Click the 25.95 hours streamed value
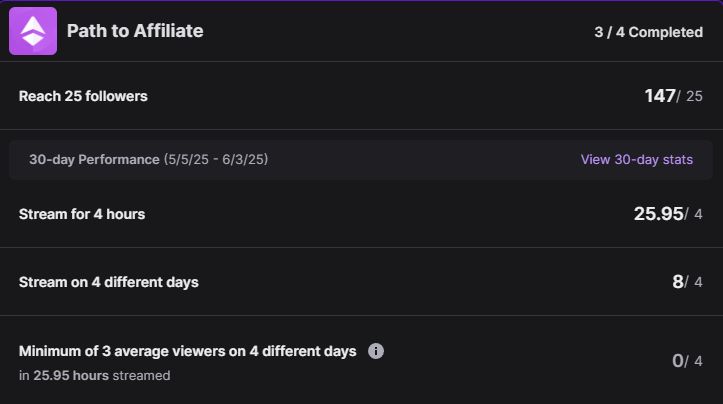 click(658, 214)
